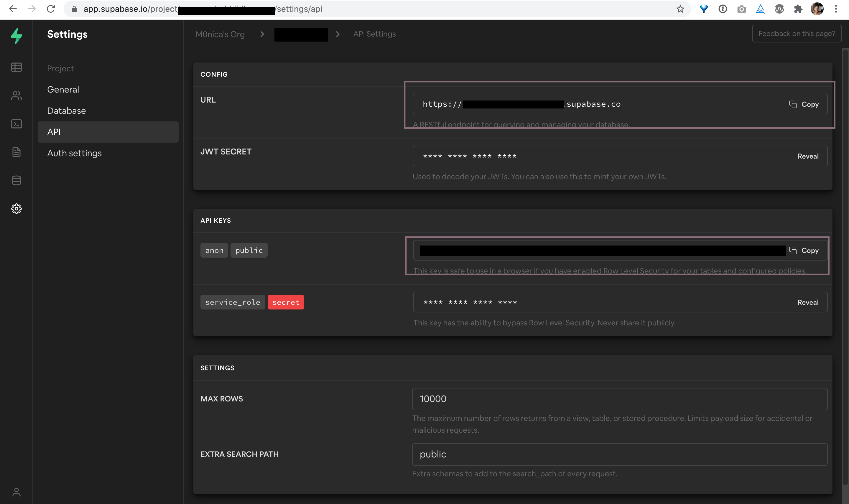Copy the anon public API key
The width and height of the screenshot is (849, 504).
click(804, 251)
